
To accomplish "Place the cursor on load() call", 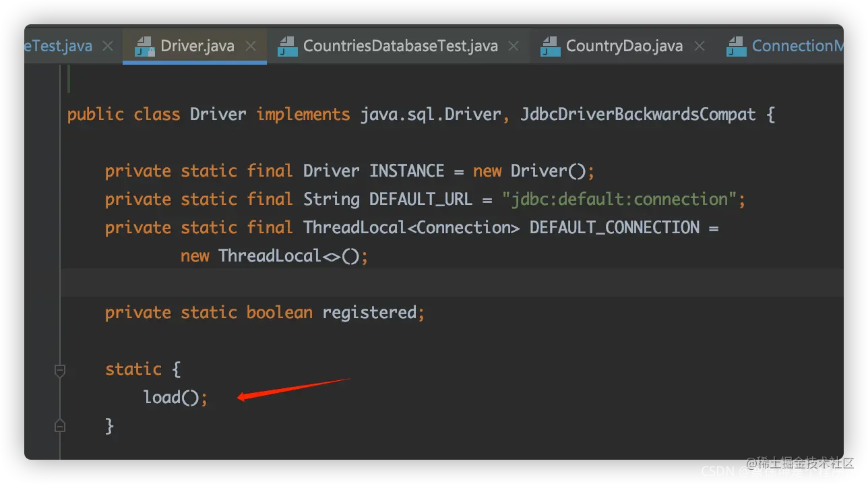I will point(176,398).
